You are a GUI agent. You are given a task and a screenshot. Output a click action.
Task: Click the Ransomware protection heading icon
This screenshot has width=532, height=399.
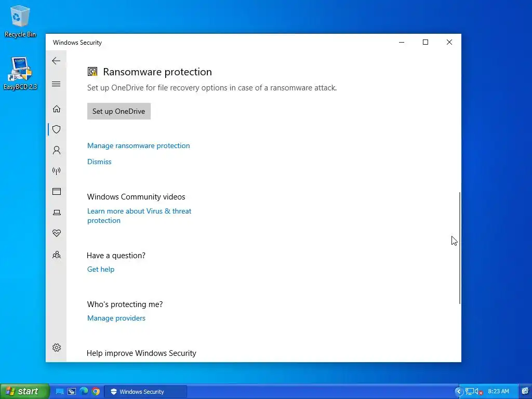92,72
